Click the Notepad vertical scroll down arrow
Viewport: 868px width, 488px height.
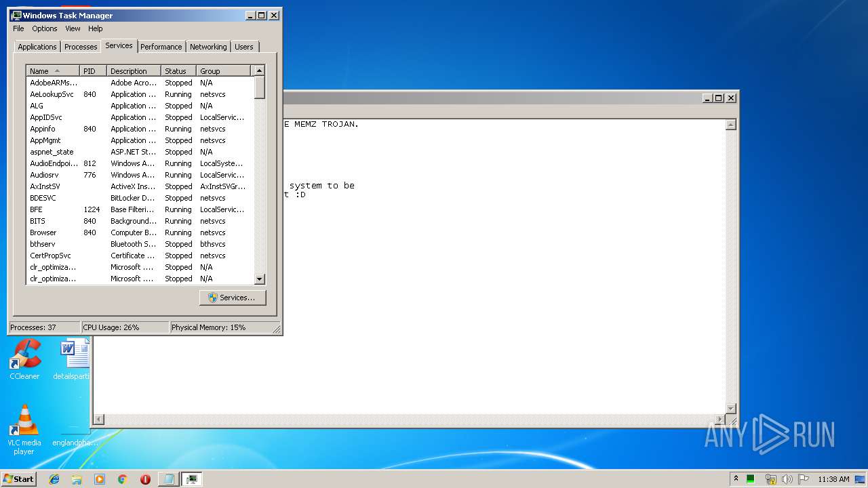730,408
